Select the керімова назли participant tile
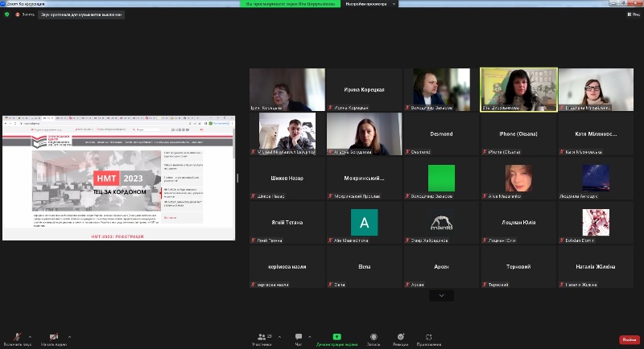Screen dimensions: 644x349 pos(287,267)
